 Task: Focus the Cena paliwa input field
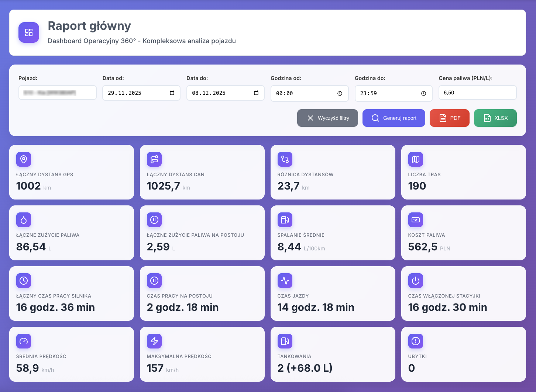click(477, 93)
